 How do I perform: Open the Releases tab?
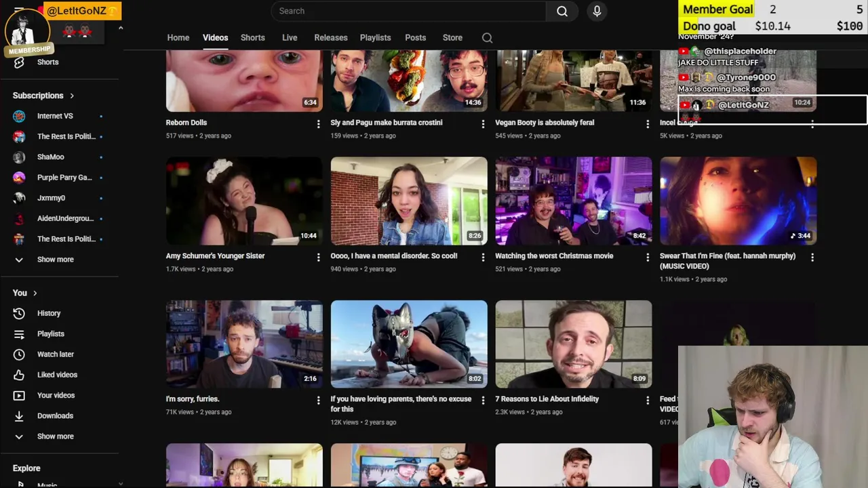click(331, 38)
